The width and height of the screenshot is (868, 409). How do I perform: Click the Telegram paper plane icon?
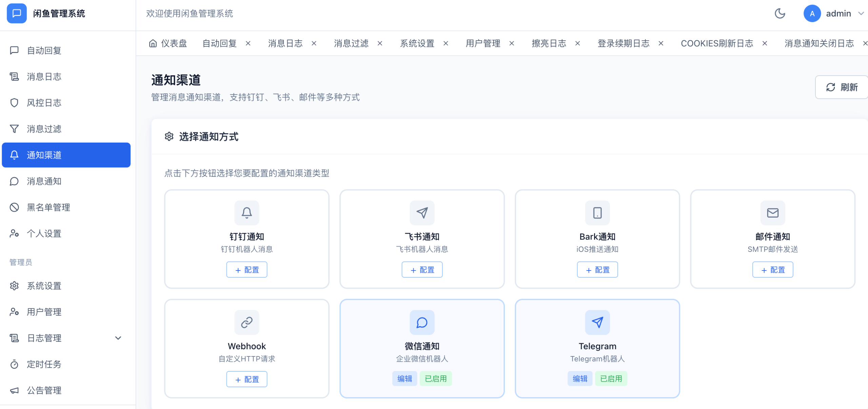[597, 322]
